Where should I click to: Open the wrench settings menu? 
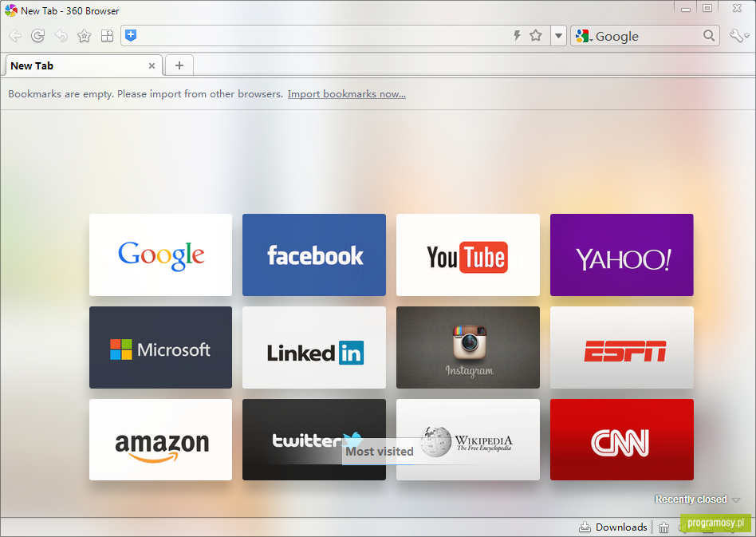pos(739,36)
